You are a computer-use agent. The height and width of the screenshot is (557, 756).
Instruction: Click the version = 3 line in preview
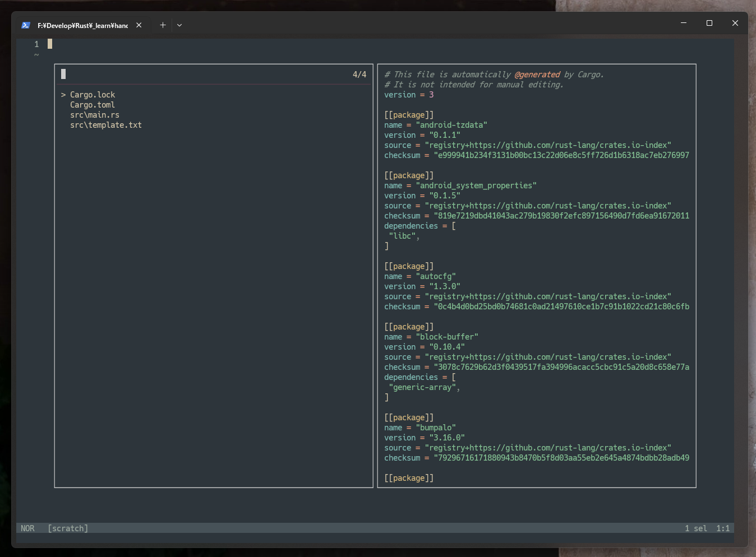[x=408, y=94]
